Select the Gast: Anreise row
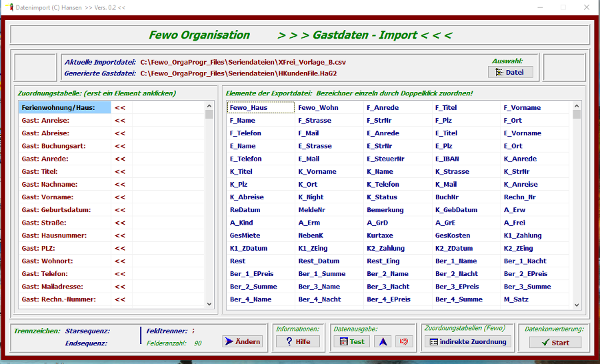 tap(65, 121)
